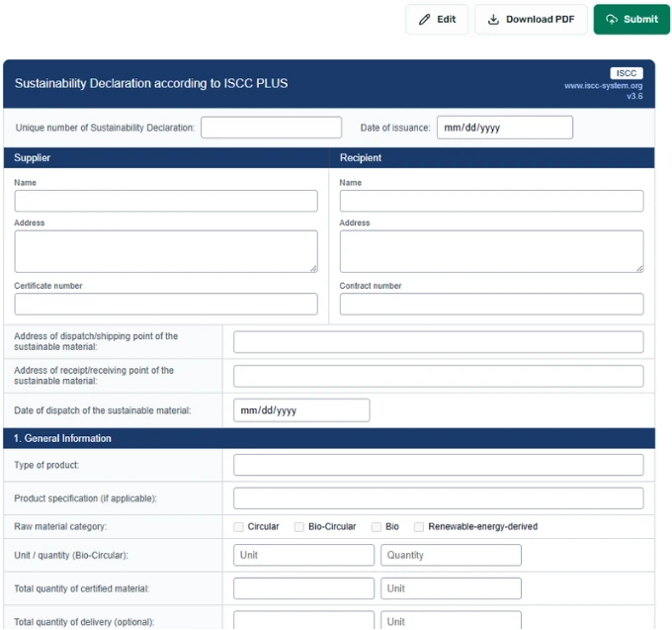Click the Supplier Address text area

(x=166, y=251)
